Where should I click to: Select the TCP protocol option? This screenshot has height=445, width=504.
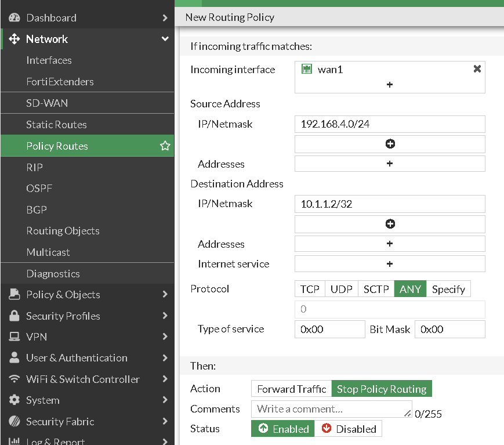click(x=310, y=289)
